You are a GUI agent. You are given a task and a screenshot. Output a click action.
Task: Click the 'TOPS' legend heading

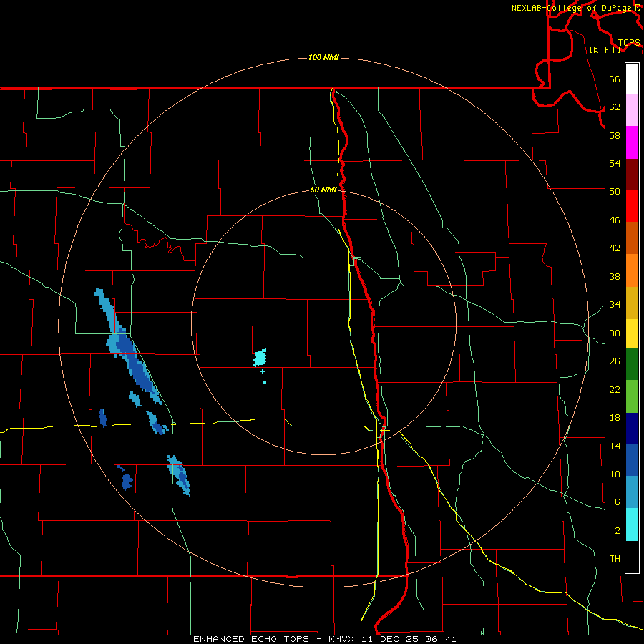coord(629,43)
